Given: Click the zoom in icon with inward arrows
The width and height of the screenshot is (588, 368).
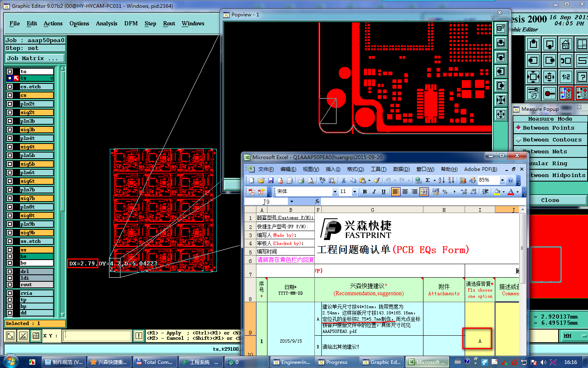Looking at the screenshot, I should click(x=533, y=76).
